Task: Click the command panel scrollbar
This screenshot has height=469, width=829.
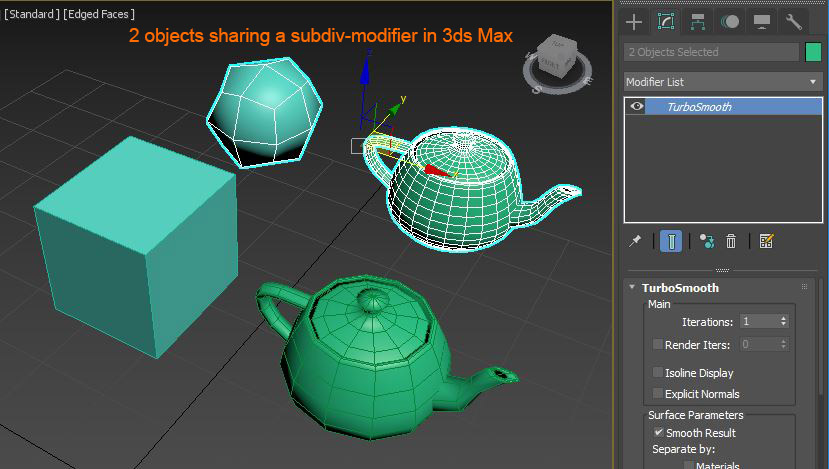Action: point(821,338)
